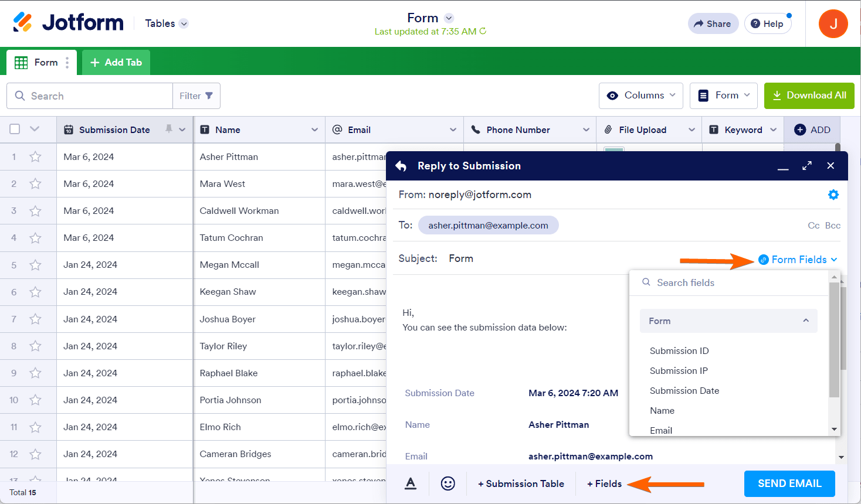Star the Elmo Rich row
This screenshot has height=504, width=861.
[x=36, y=427]
